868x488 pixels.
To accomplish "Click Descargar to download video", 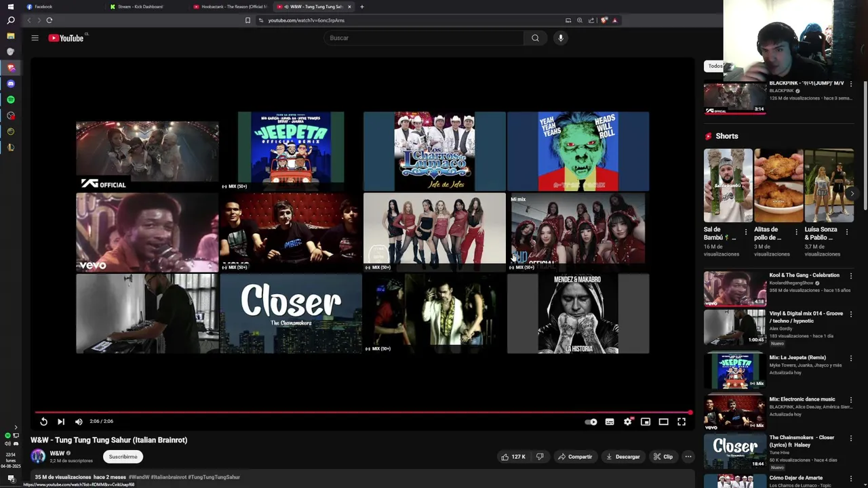I will (x=623, y=457).
